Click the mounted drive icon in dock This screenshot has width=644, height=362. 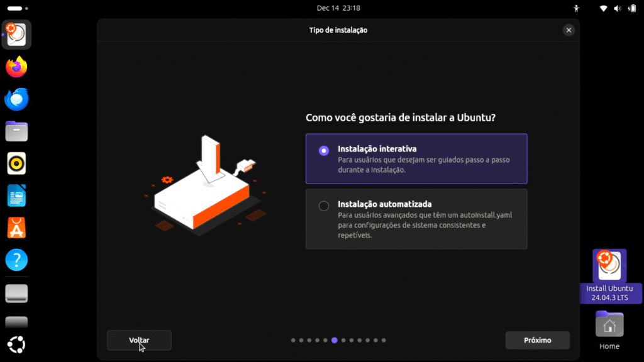pos(16,293)
